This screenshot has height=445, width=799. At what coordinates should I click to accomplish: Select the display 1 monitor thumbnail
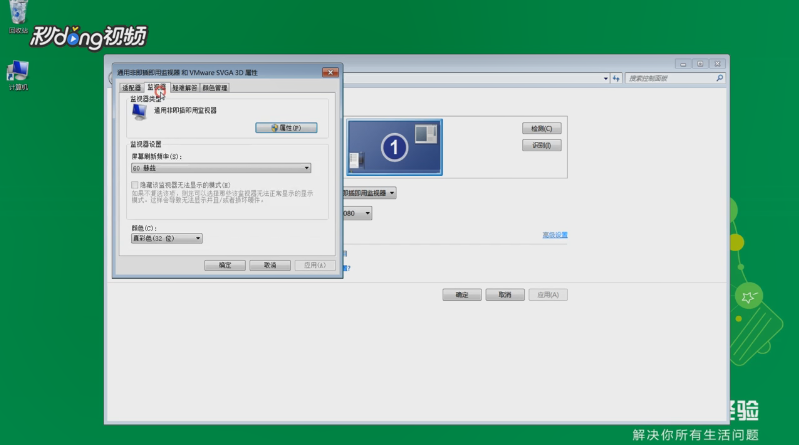point(394,147)
